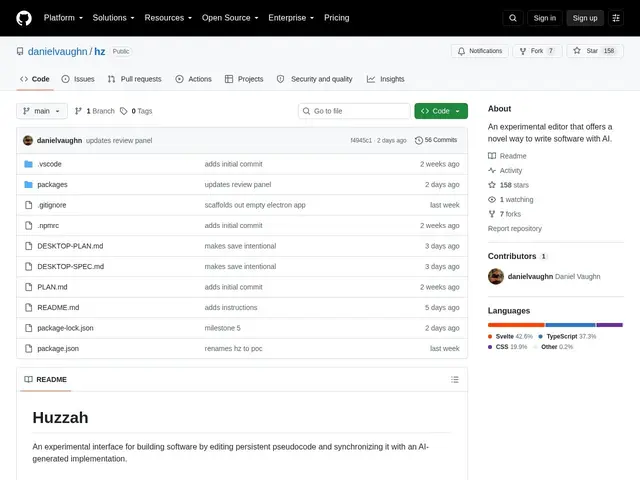The width and height of the screenshot is (640, 480).
Task: Click the pulse icon beside Activity
Action: click(x=492, y=170)
